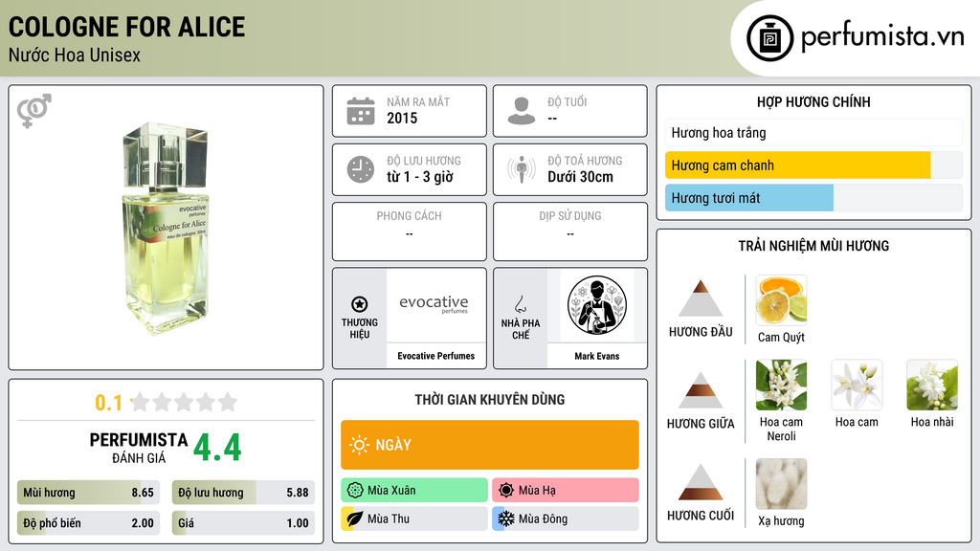Click the autumn leaf icon beside Mùa Thu

pyautogui.click(x=354, y=518)
